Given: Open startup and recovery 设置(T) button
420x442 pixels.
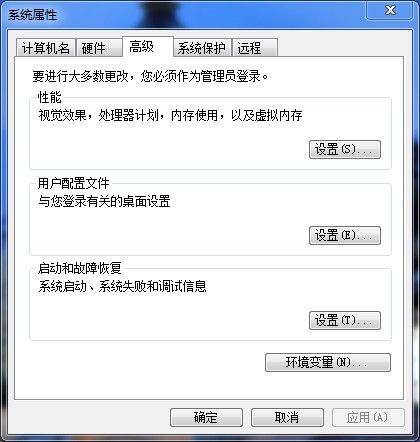Looking at the screenshot, I should 345,321.
